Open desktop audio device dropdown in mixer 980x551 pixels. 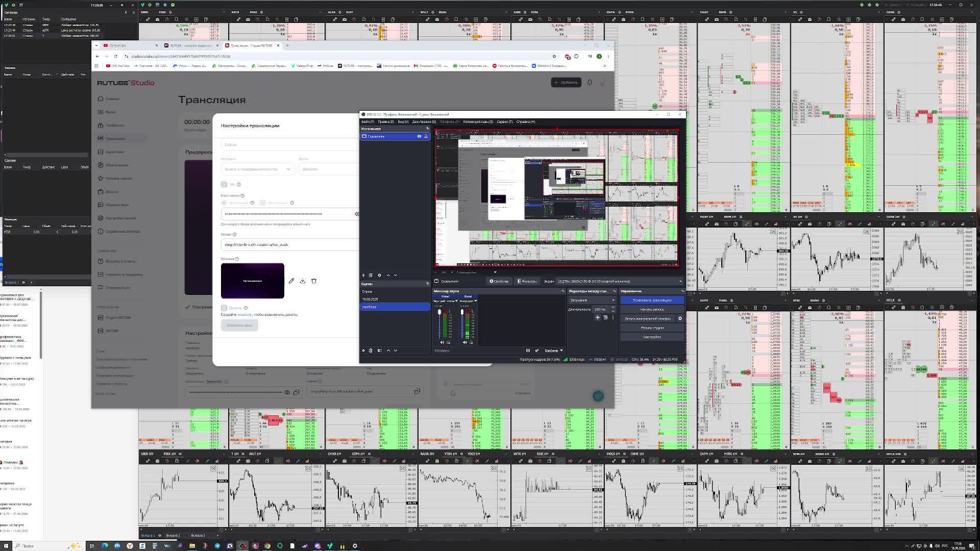click(446, 301)
